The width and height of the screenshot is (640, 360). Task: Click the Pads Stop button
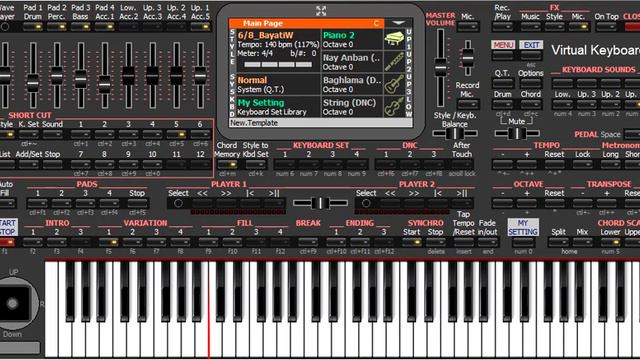pyautogui.click(x=137, y=203)
